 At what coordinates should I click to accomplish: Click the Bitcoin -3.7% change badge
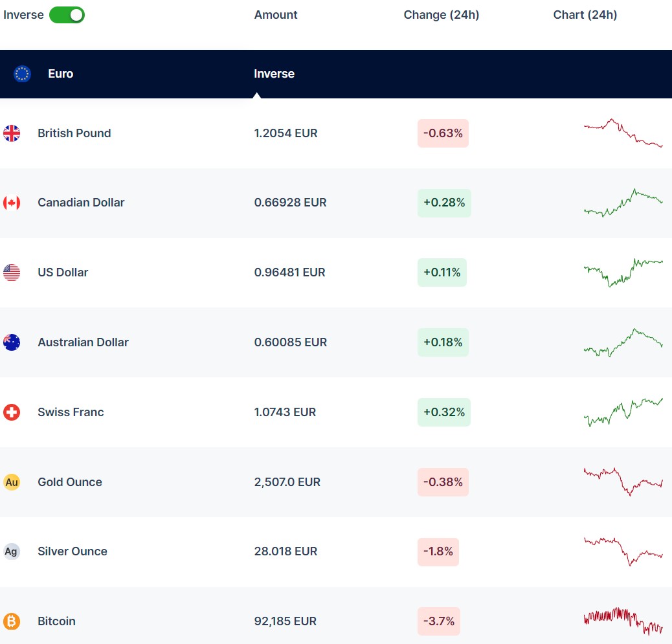coord(439,621)
